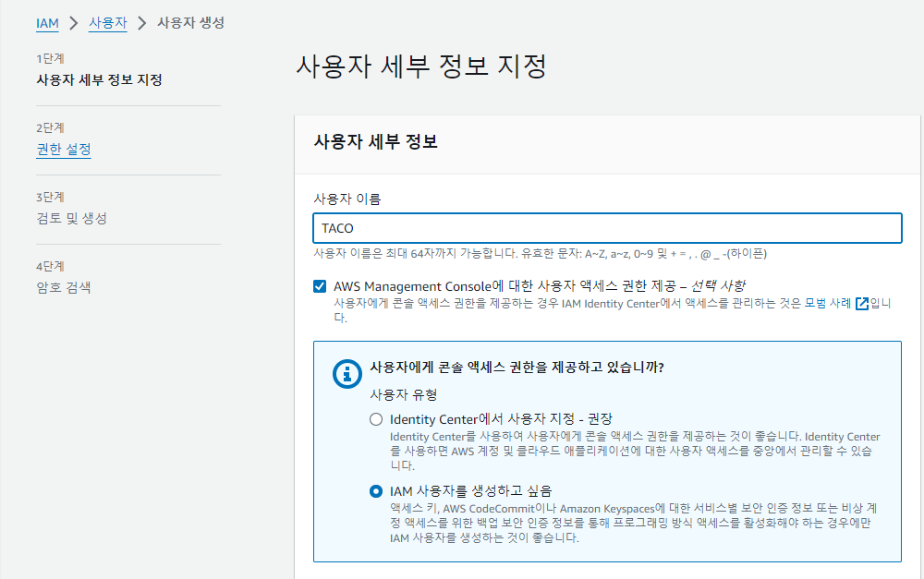Select step 3 검토 및 생성
924x579 pixels.
71,219
